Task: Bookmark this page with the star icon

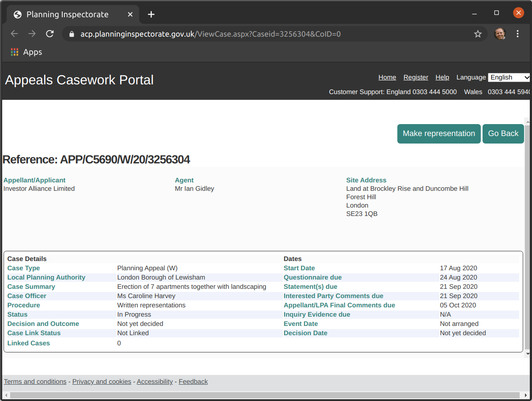Action: (x=478, y=34)
